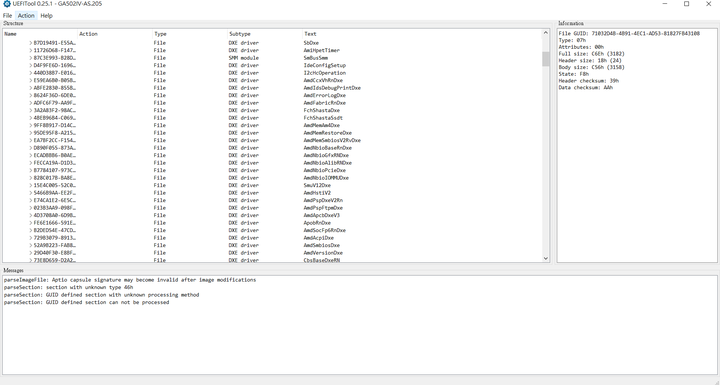Click the Header checksum line in Information
The image size is (720, 385).
tap(589, 81)
